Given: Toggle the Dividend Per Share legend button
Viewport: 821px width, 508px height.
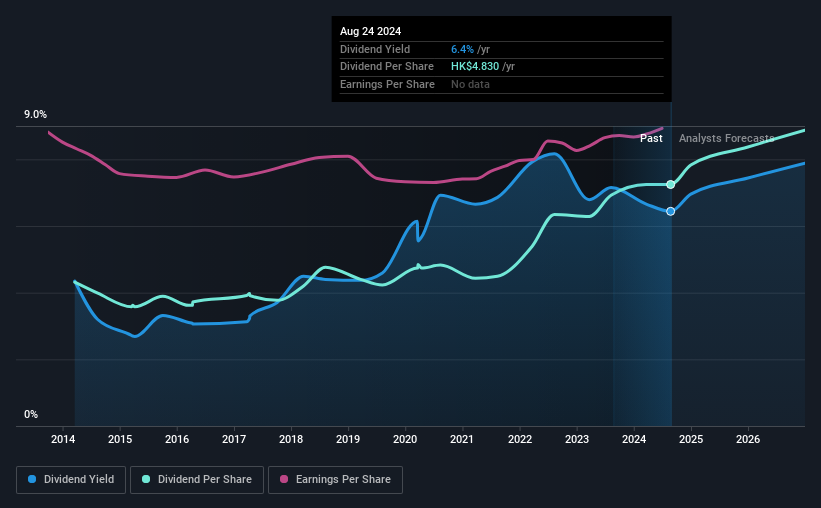Looking at the screenshot, I should 197,480.
